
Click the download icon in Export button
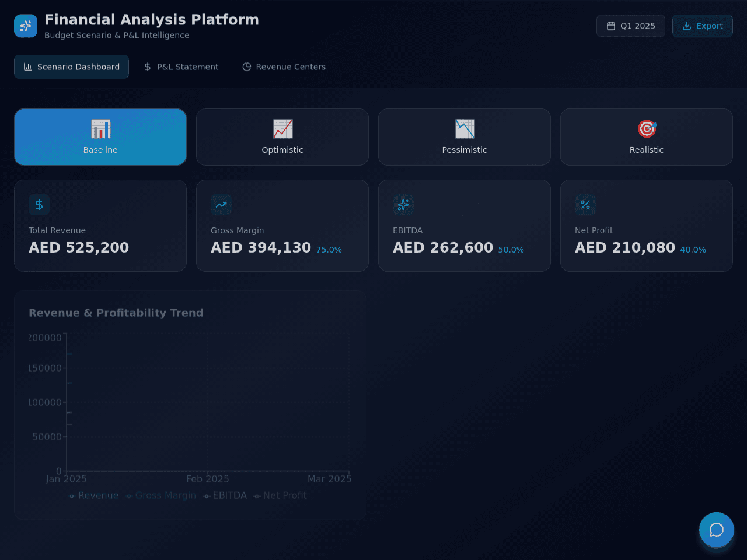coord(687,26)
